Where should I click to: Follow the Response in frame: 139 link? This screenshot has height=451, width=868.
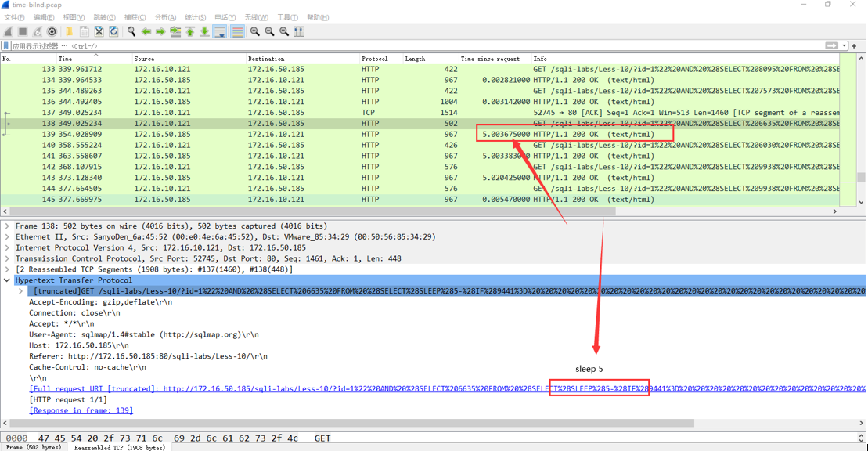81,410
